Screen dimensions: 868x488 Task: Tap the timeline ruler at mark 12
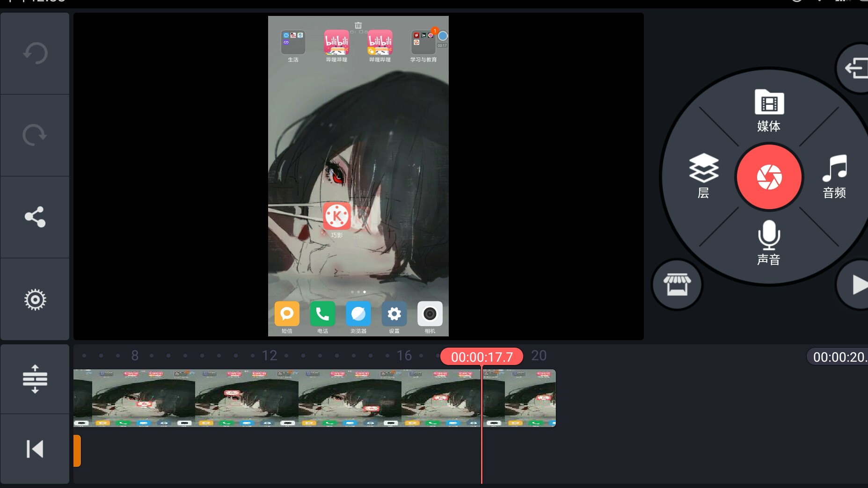(270, 356)
